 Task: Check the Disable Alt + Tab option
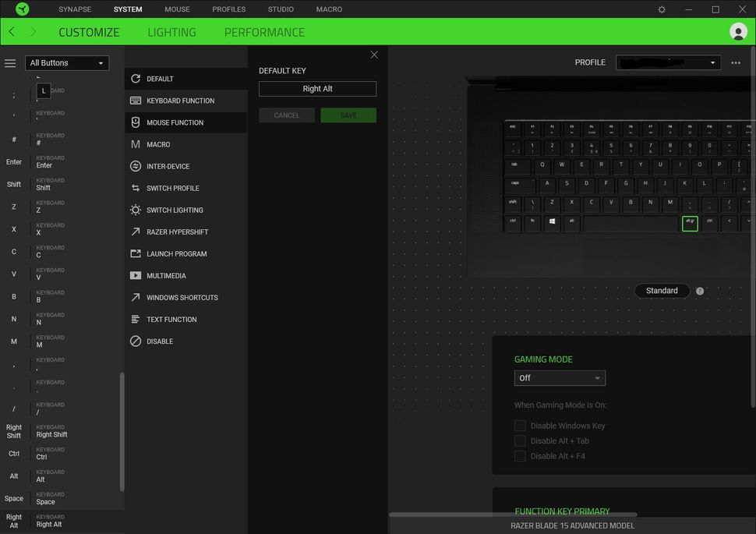click(x=521, y=440)
